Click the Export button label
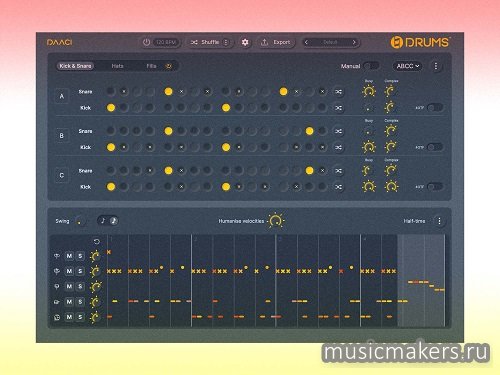Image resolution: width=500 pixels, height=375 pixels. (x=282, y=42)
